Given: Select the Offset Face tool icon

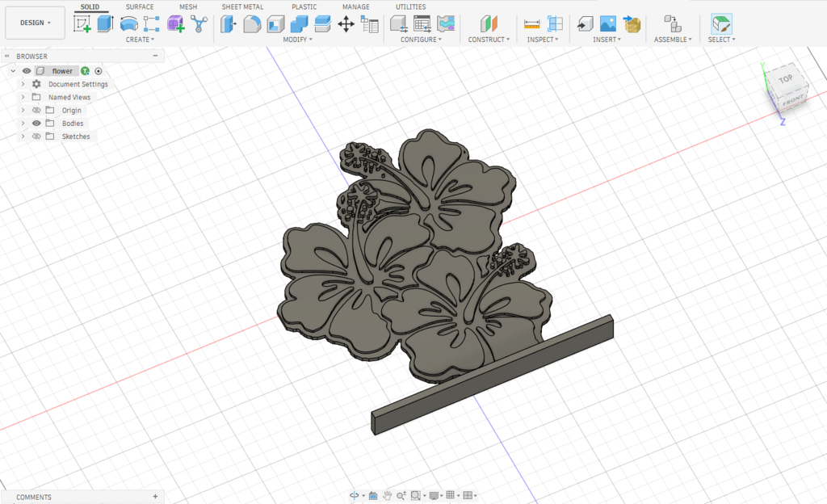Looking at the screenshot, I should pos(322,23).
